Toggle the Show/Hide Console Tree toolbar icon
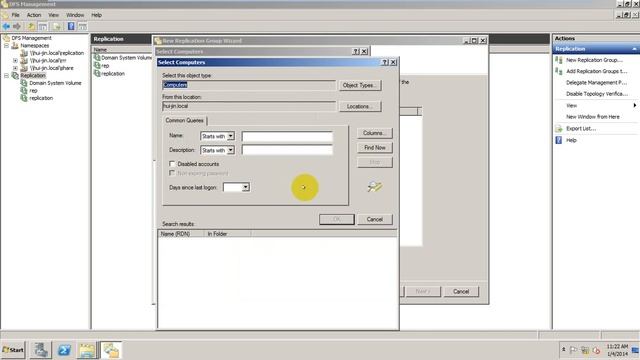This screenshot has width=640, height=360. click(42, 27)
